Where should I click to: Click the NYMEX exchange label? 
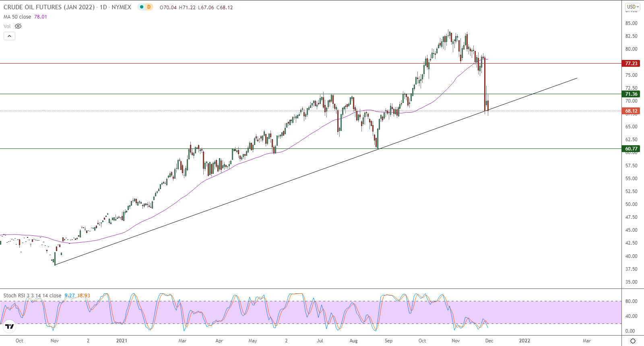[122, 7]
